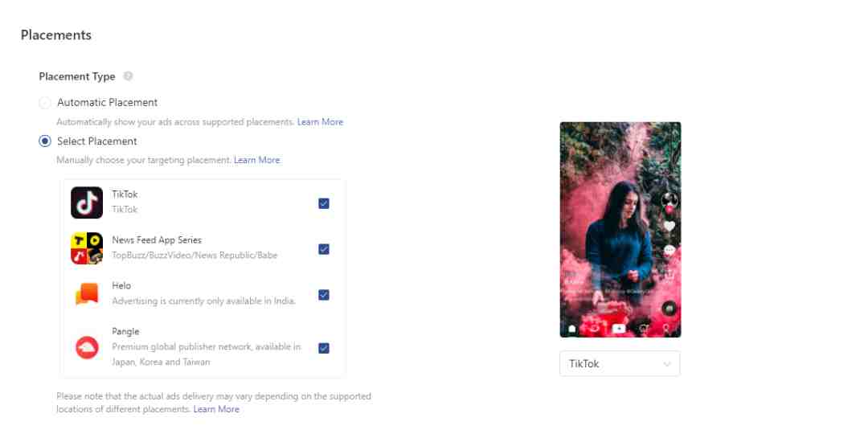The image size is (868, 442).
Task: Click the Helo placement name text
Action: [x=121, y=285]
